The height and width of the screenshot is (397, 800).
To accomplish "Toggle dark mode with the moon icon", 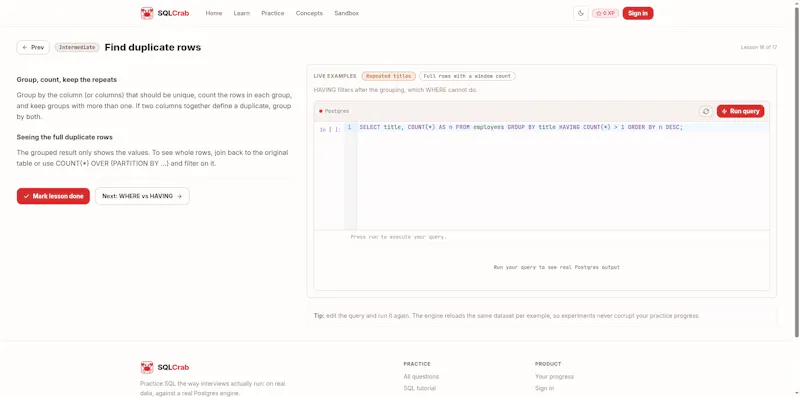I will [581, 13].
